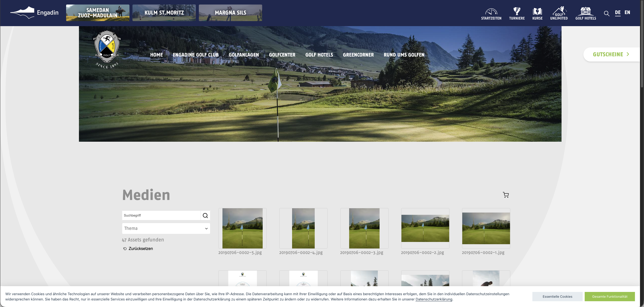The height and width of the screenshot is (307, 644).
Task: Open Golfcenter menu item
Action: pyautogui.click(x=282, y=55)
